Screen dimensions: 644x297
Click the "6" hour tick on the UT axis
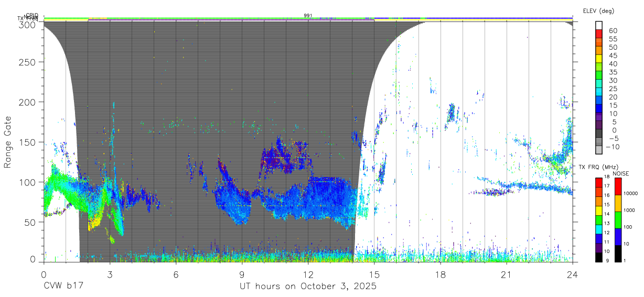[x=176, y=274]
